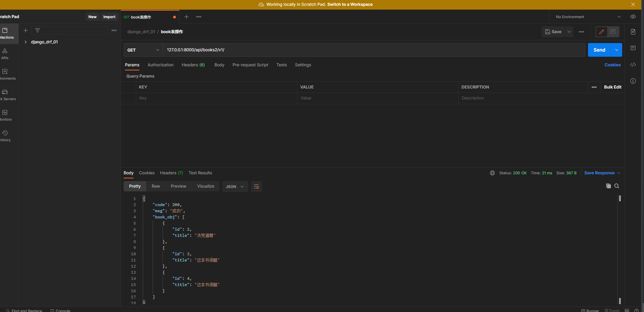Screen dimensions: 644x312
Task: Select the Preview response view
Action: [179, 186]
